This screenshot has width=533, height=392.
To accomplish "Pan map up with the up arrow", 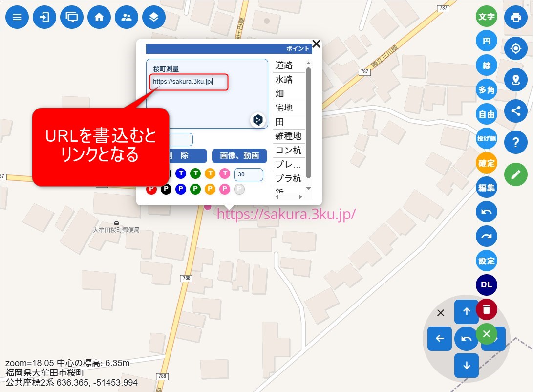I will click(x=467, y=311).
